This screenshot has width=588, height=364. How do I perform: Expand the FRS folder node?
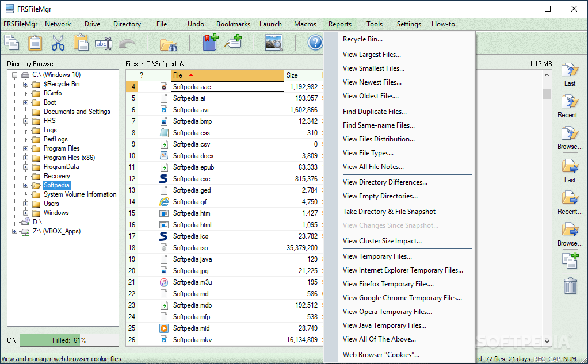[x=25, y=121]
